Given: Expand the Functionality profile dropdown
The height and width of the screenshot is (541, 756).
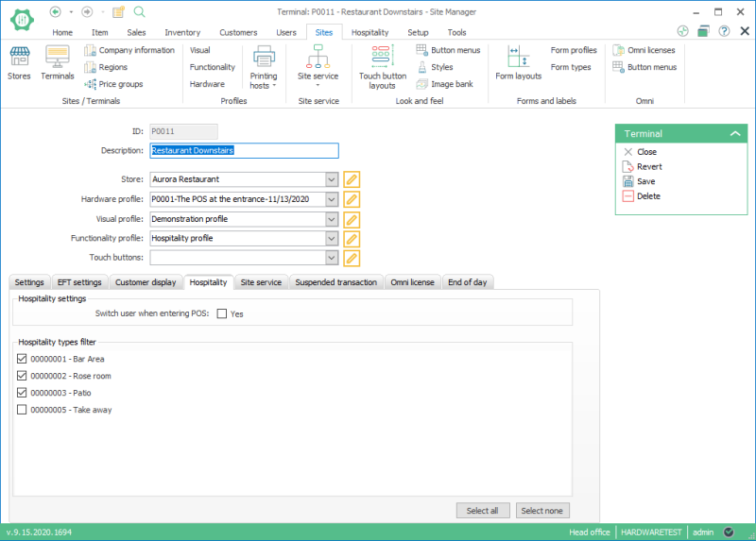Looking at the screenshot, I should pos(332,239).
